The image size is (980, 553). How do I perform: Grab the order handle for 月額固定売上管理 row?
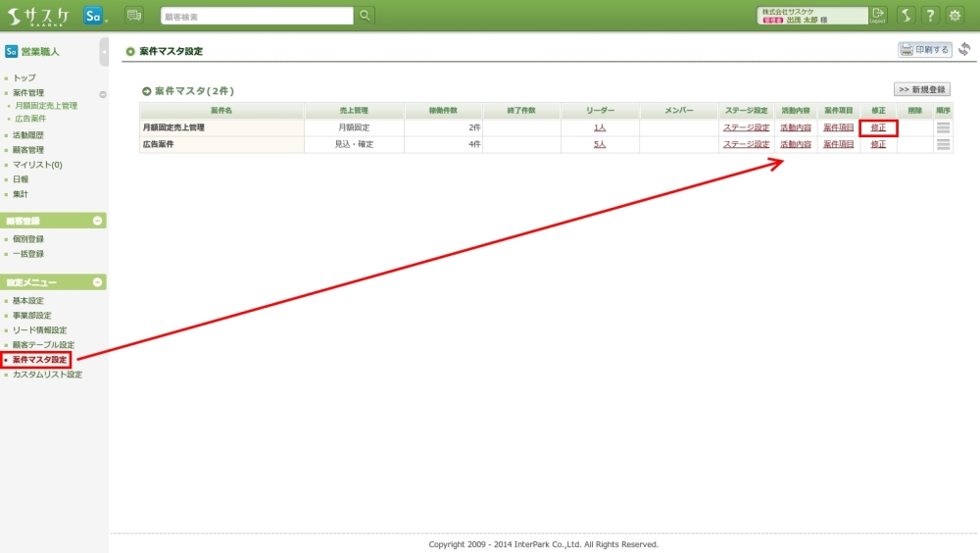click(943, 127)
